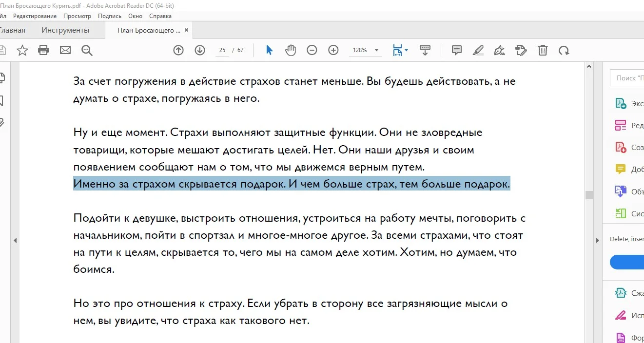Viewport: 644px width, 343px height.
Task: Select the Selection arrow tool
Action: click(x=269, y=50)
